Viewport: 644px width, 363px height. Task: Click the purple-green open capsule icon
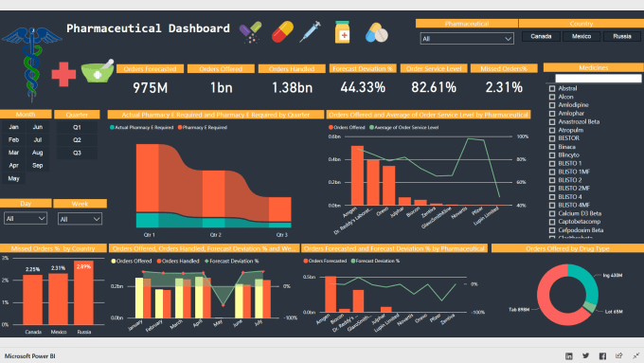point(251,32)
